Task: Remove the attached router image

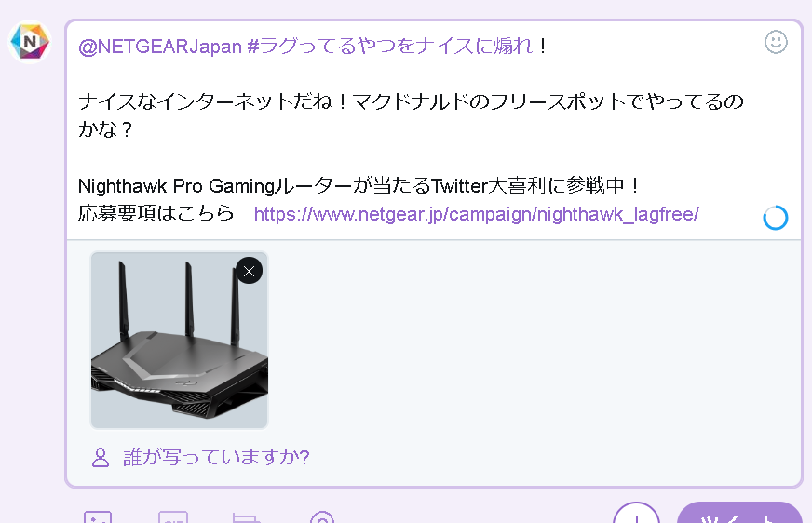Action: (x=249, y=271)
